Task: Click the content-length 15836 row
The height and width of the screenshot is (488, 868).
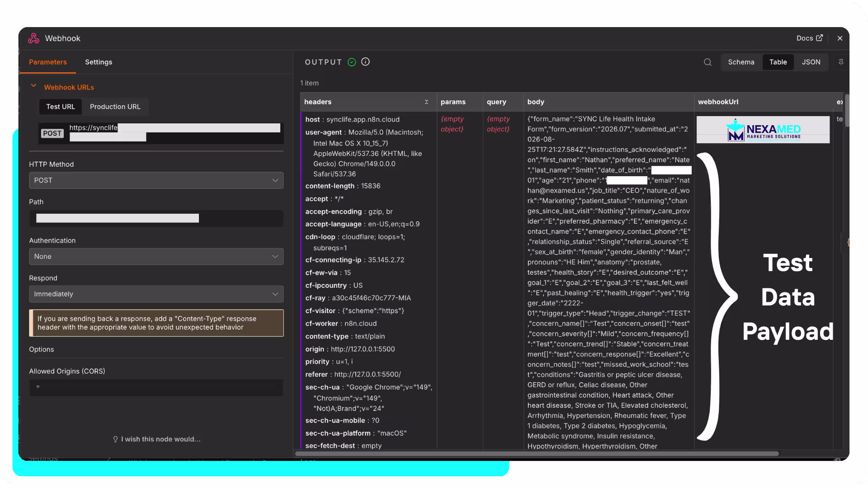Action: [x=343, y=186]
